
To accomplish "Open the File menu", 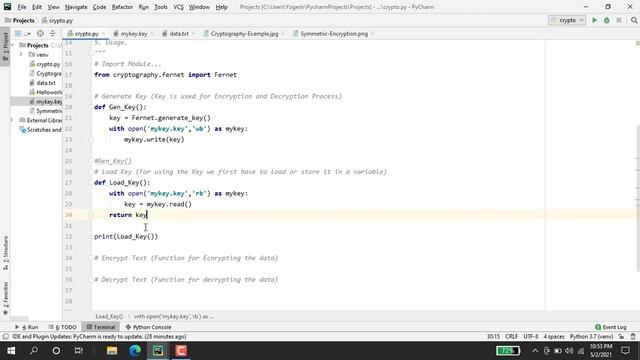I will coord(22,7).
